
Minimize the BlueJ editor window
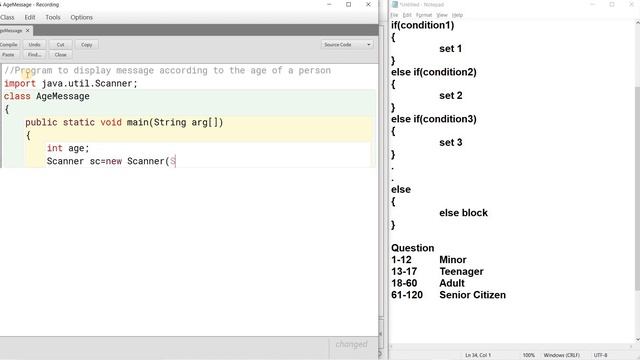coord(329,4)
